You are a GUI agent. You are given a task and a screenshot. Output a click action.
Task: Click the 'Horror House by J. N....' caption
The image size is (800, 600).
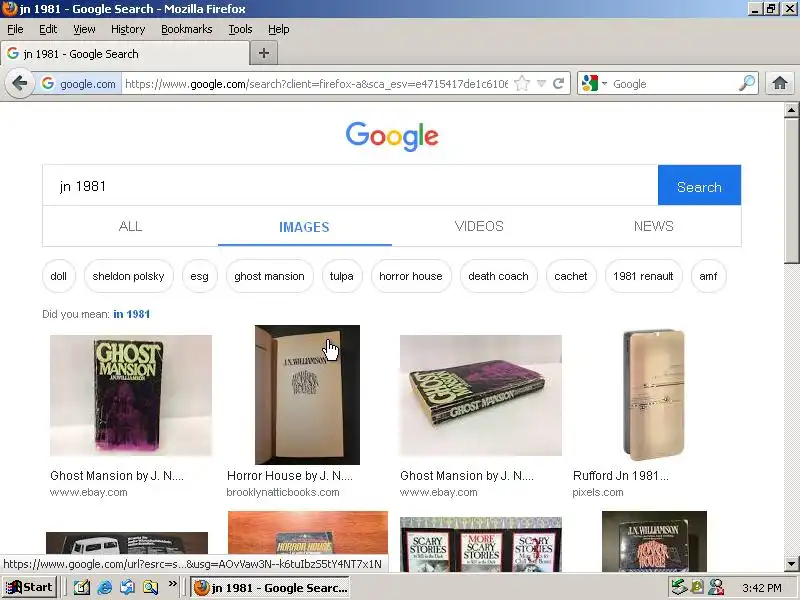point(290,476)
